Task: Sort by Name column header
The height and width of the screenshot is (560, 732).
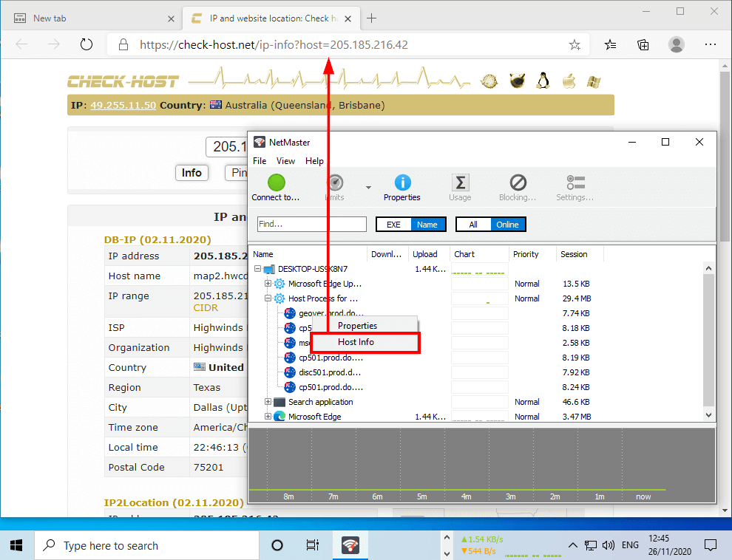Action: tap(308, 254)
